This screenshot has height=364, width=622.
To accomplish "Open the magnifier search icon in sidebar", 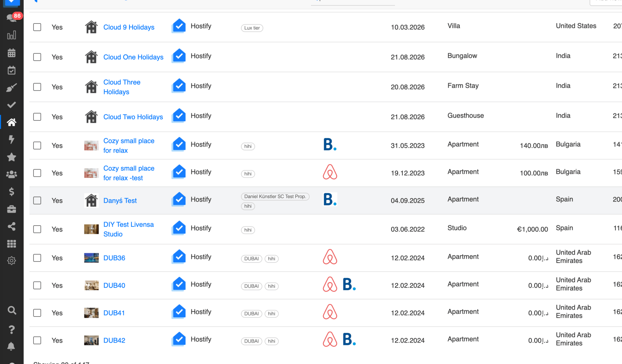I will (12, 310).
